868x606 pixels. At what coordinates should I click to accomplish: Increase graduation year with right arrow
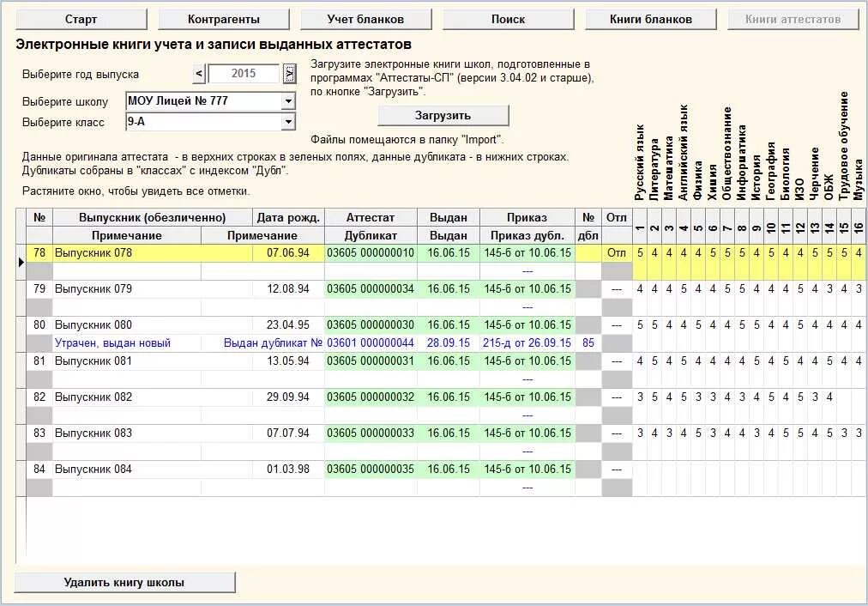point(289,74)
